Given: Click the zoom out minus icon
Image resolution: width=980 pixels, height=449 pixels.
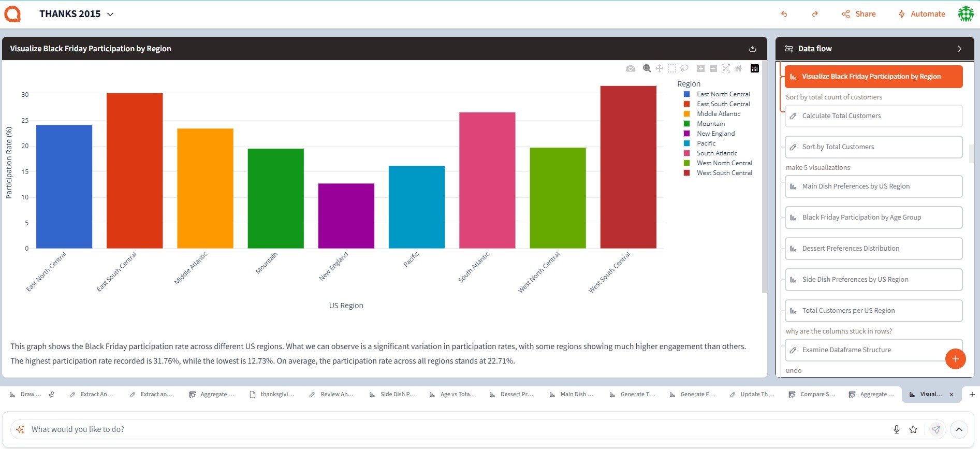Looking at the screenshot, I should (713, 68).
